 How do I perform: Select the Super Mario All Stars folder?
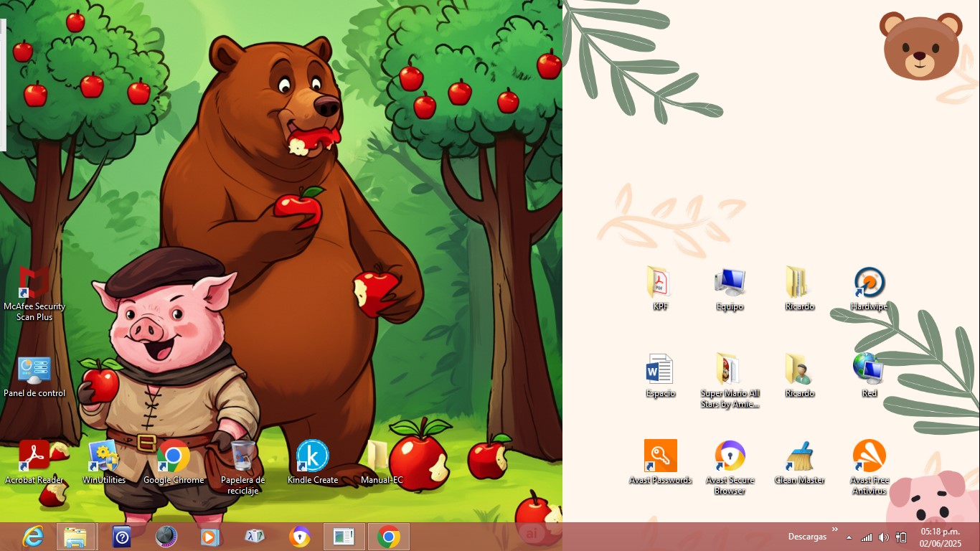(x=730, y=380)
